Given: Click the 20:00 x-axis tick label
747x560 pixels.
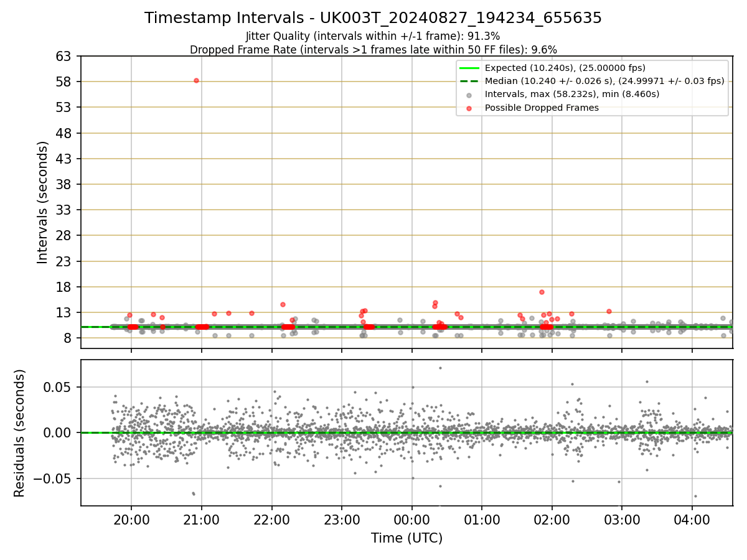Looking at the screenshot, I should click(131, 520).
